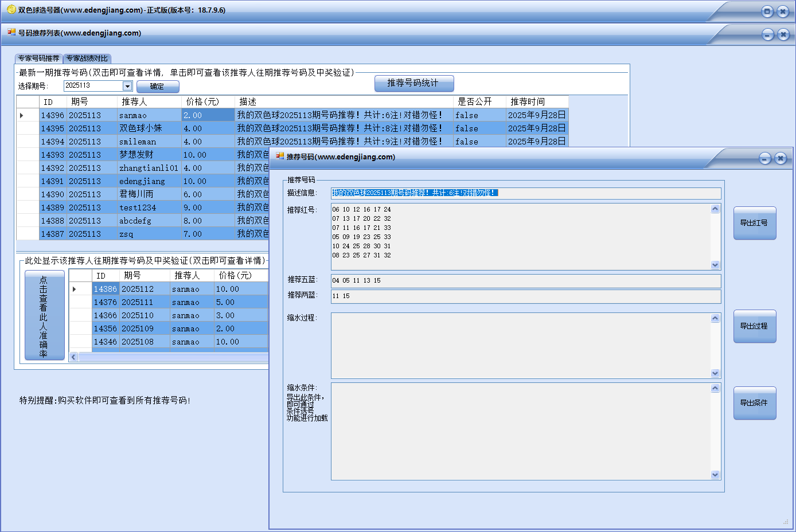This screenshot has width=796, height=532.
Task: Restore the main application window
Action: [x=767, y=11]
